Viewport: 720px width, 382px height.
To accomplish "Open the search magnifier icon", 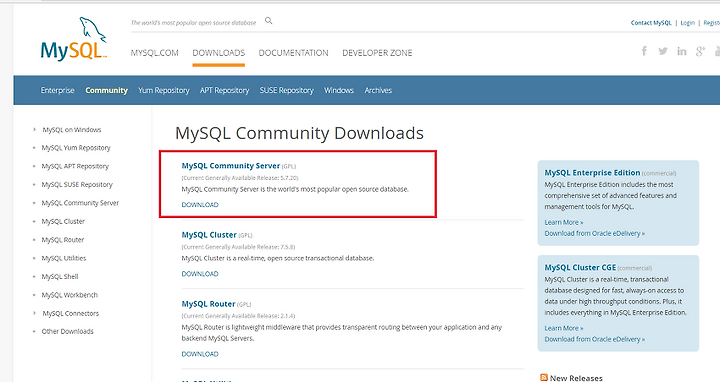I will [269, 21].
